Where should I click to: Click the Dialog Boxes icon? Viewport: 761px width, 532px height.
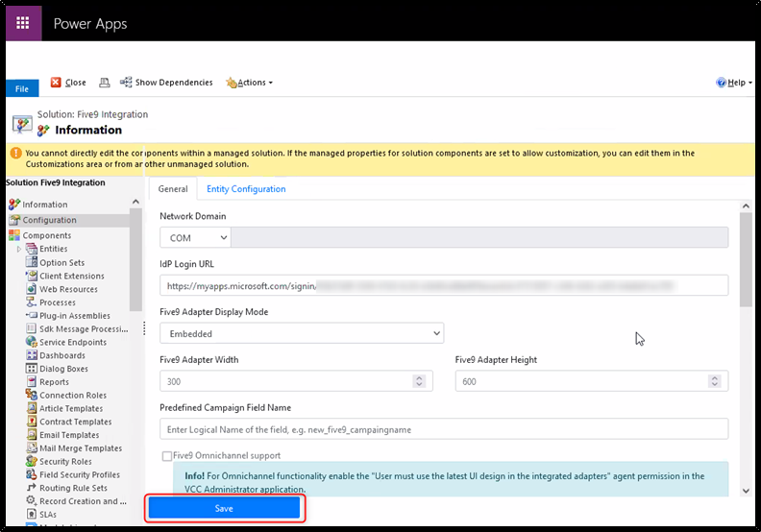tap(32, 369)
